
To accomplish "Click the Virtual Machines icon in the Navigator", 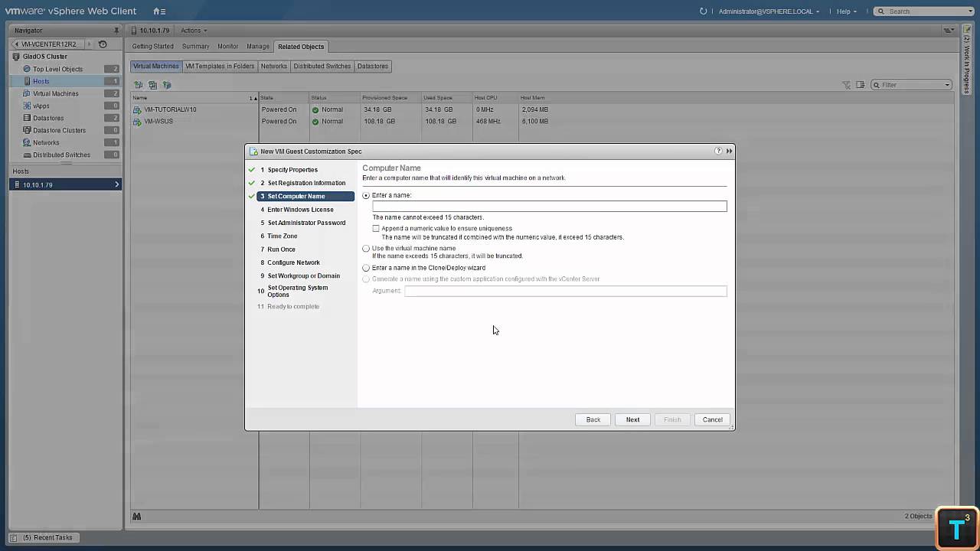I will pyautogui.click(x=27, y=93).
